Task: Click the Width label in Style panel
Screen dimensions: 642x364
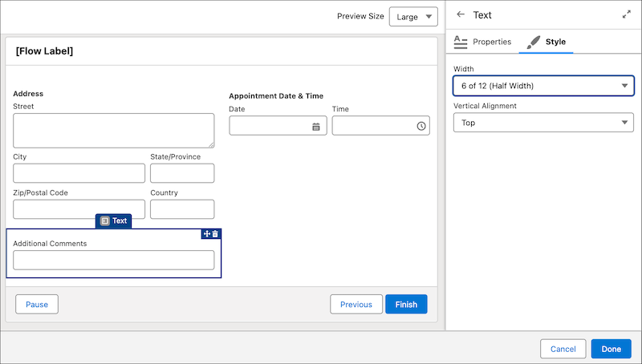Action: [464, 69]
